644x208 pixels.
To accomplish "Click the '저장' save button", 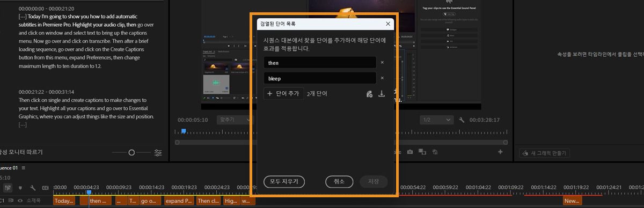I will point(374,181).
